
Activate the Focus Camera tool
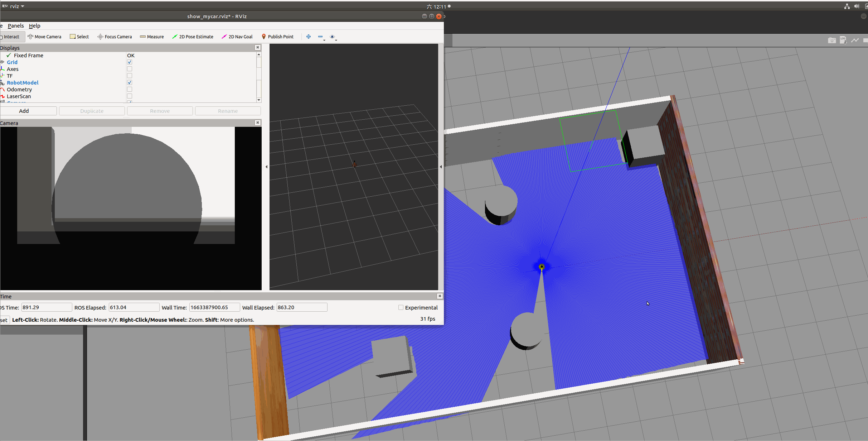point(115,37)
